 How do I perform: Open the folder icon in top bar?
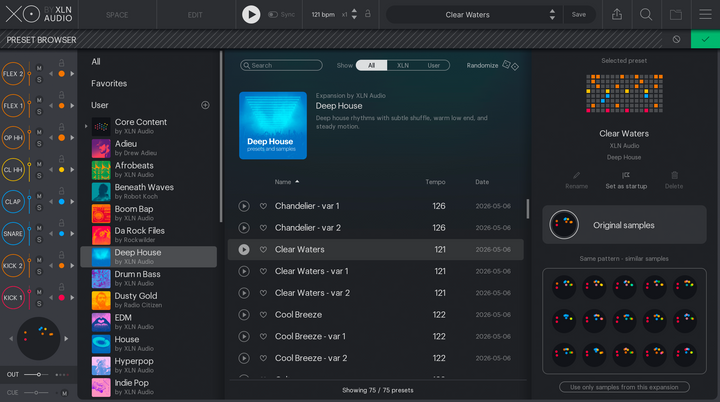[675, 15]
